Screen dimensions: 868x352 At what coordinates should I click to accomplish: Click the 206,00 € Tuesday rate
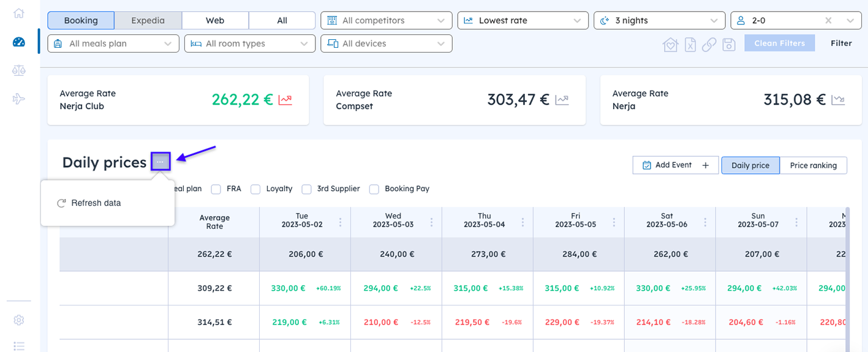(305, 254)
